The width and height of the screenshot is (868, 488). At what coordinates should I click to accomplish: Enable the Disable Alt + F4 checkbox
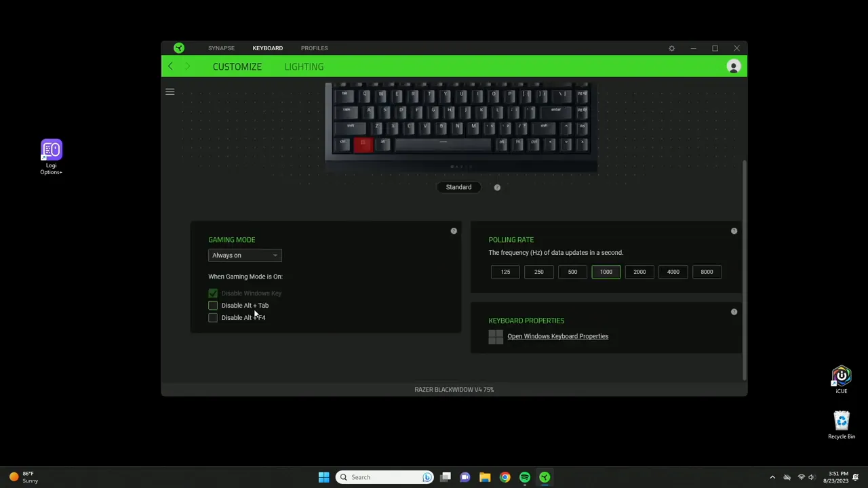[x=213, y=318]
